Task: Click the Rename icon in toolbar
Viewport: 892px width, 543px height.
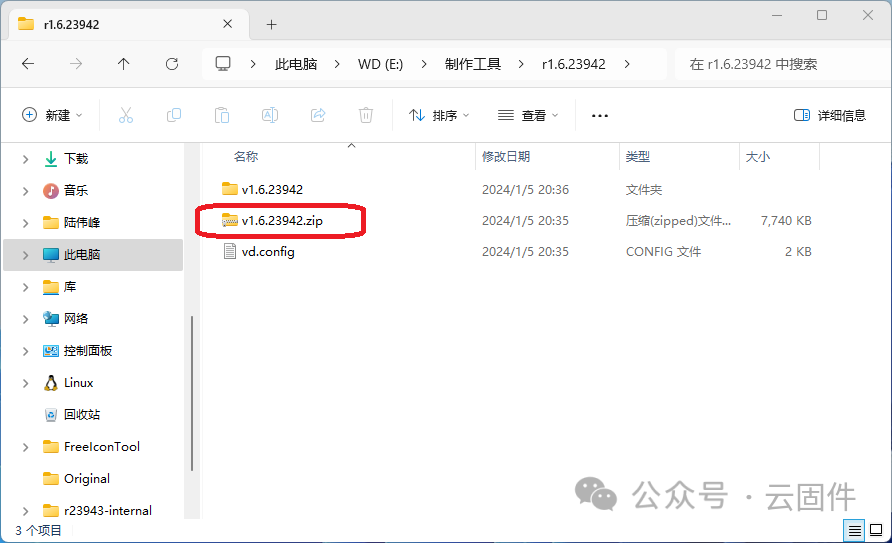Action: tap(270, 115)
